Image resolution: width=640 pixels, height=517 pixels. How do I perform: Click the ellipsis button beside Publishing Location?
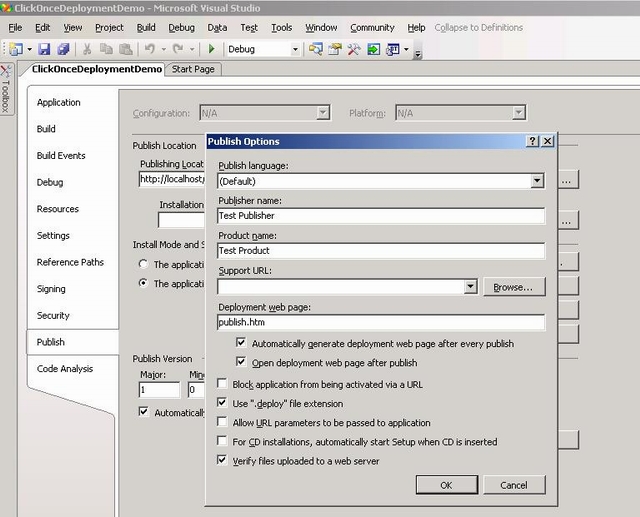tap(567, 180)
